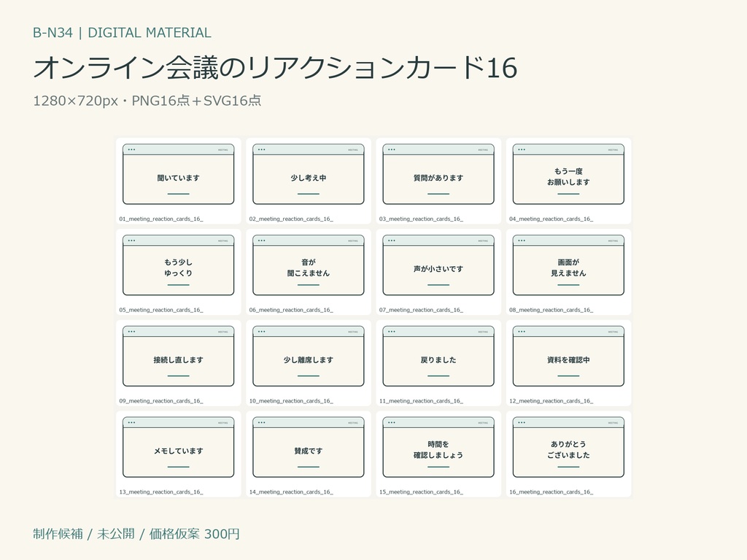Click label 12_meeting_reaction_cards_16_
The width and height of the screenshot is (747, 560).
551,401
